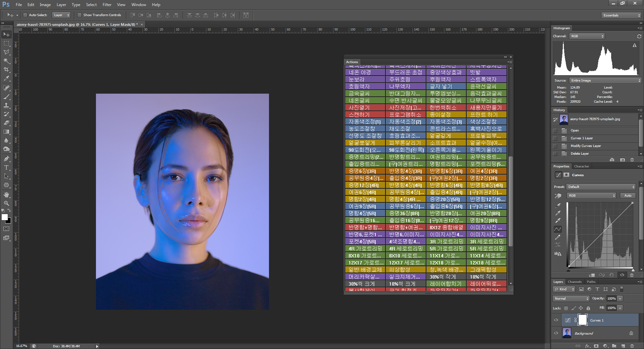Hide the Background layer visibility
The height and width of the screenshot is (349, 644).
tap(556, 333)
